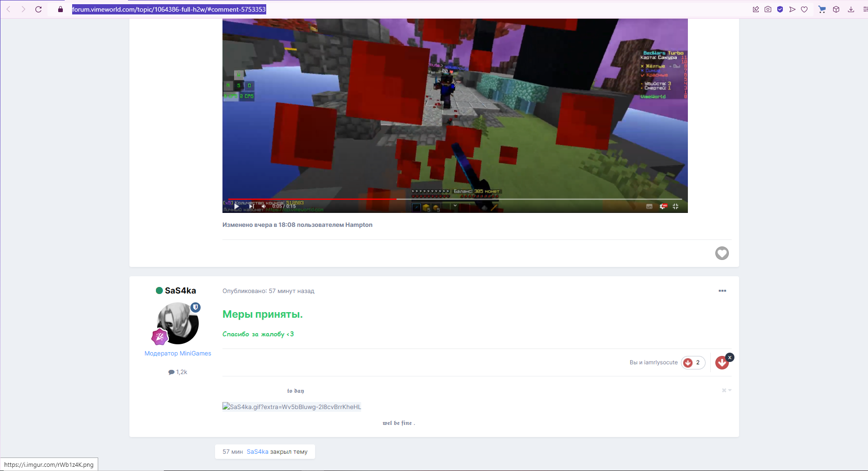Play the embedded video
Image resolution: width=868 pixels, height=471 pixels.
(236, 206)
